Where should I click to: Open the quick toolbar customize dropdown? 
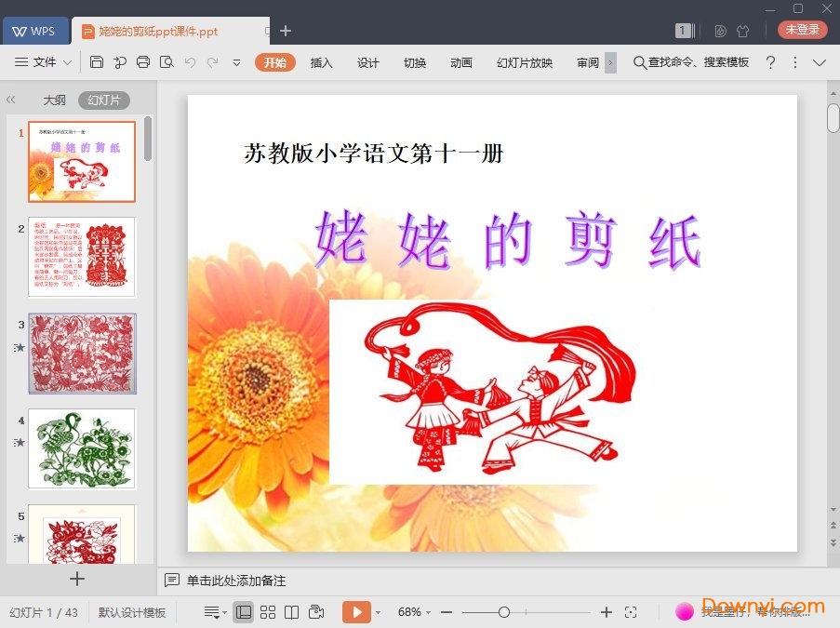click(x=236, y=63)
